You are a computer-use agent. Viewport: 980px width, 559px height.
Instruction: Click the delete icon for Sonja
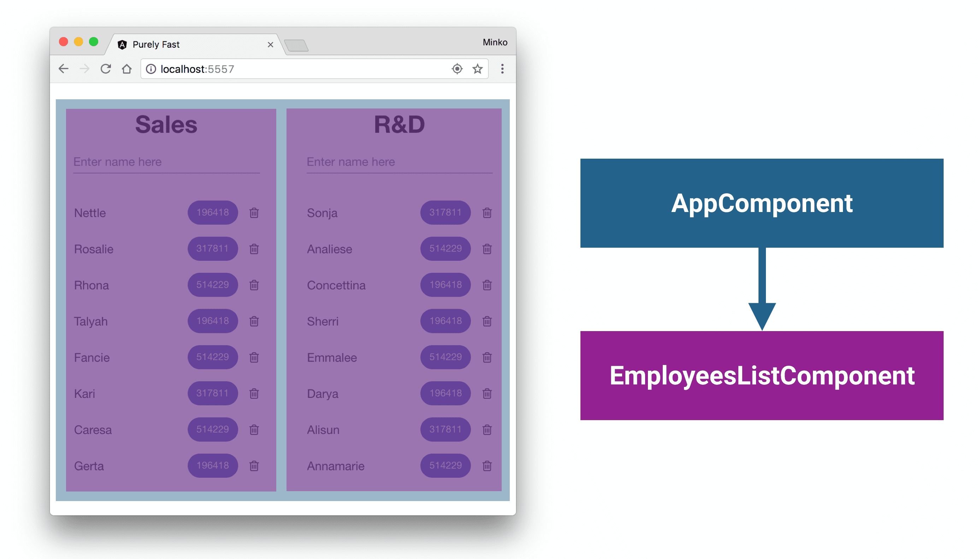tap(489, 211)
